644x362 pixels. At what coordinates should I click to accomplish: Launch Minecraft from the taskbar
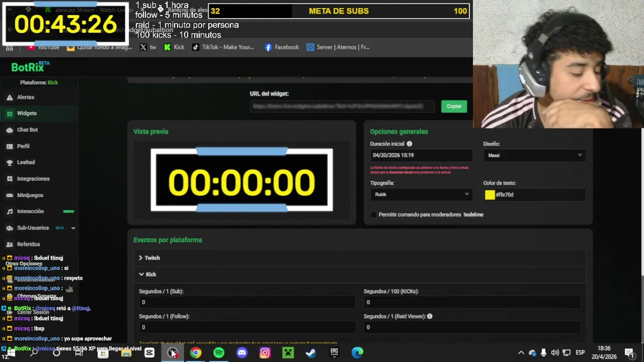288,352
